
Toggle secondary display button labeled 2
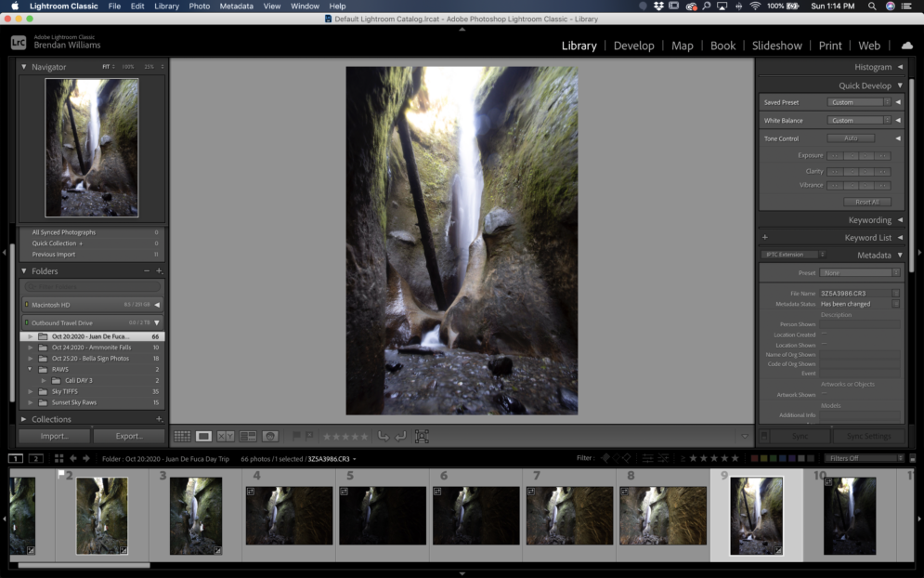click(x=35, y=458)
